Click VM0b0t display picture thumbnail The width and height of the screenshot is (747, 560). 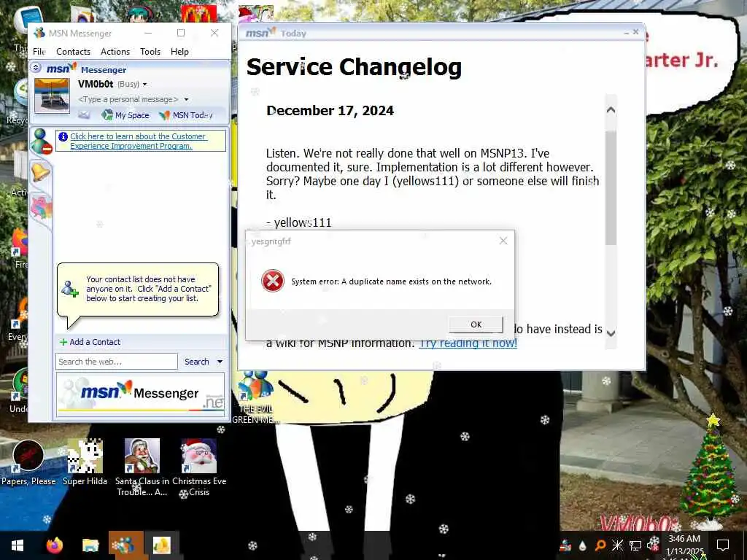(52, 96)
